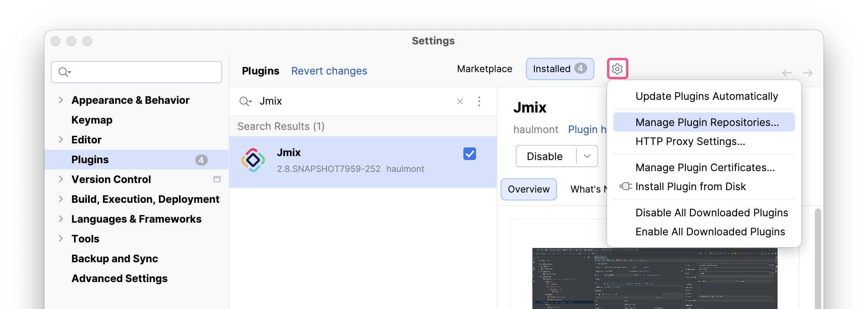Clear the Jmix plugin search text
868x309 pixels.
[x=460, y=101]
